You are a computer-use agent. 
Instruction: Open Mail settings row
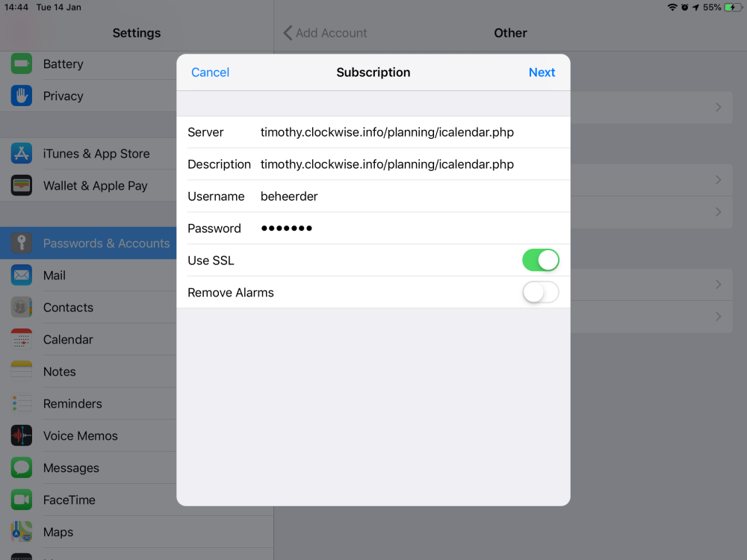tap(88, 276)
